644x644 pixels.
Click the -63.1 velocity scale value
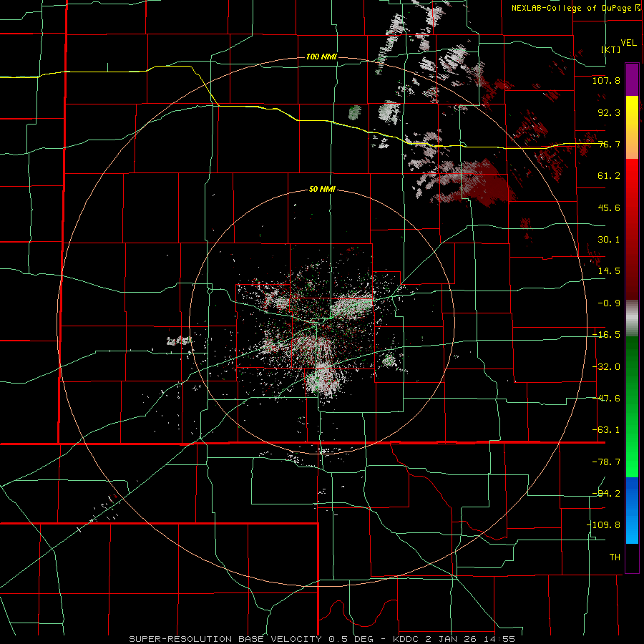606,430
